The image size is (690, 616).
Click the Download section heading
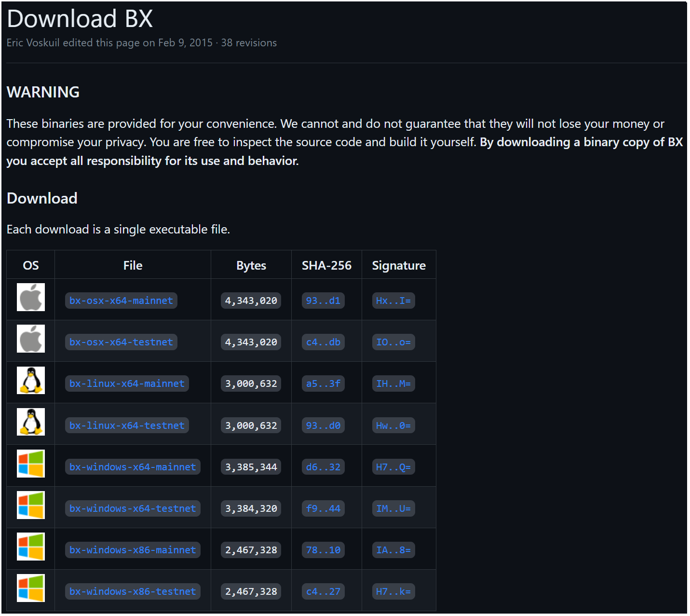coord(42,198)
